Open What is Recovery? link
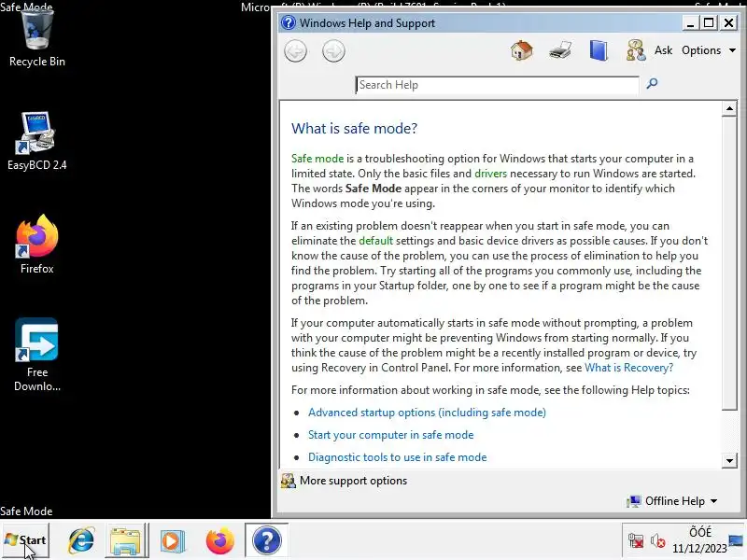The width and height of the screenshot is (747, 560). coord(628,368)
